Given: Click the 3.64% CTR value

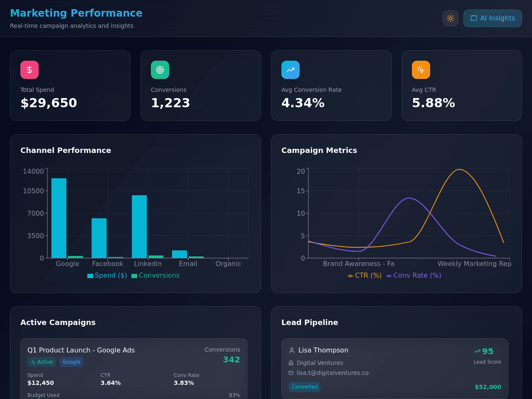Looking at the screenshot, I should coord(111,383).
